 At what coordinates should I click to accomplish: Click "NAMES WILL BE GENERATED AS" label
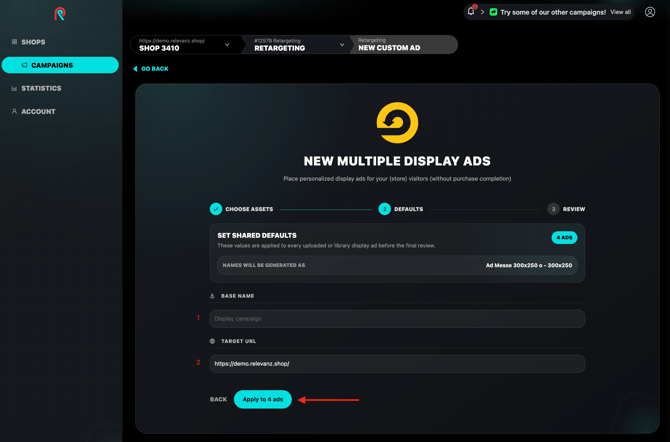click(x=264, y=265)
